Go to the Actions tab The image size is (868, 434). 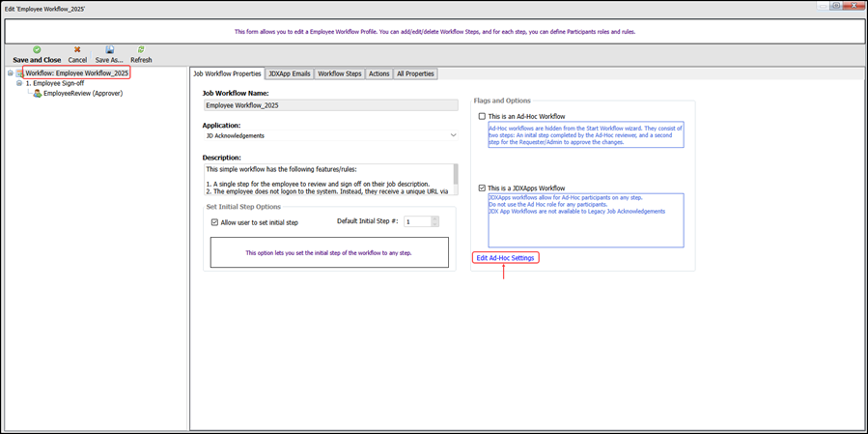tap(378, 73)
